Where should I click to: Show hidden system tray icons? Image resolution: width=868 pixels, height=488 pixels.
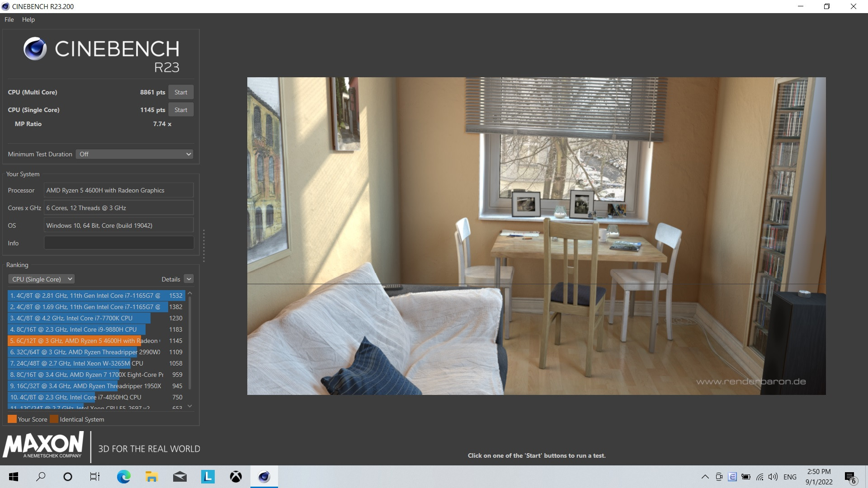705,477
